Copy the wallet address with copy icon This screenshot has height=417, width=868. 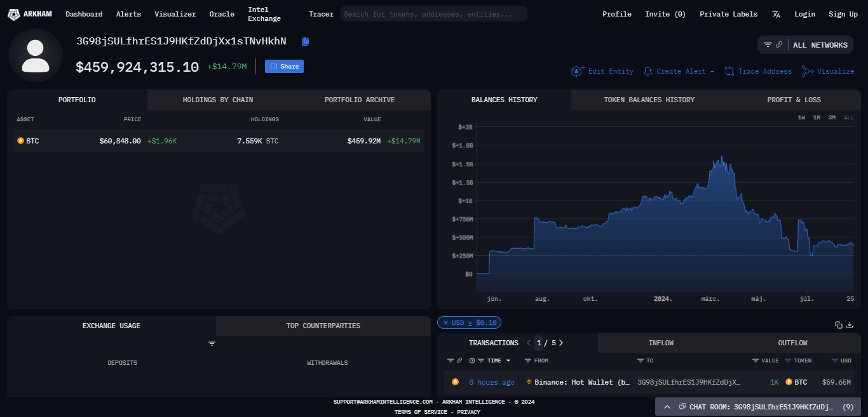(x=306, y=41)
